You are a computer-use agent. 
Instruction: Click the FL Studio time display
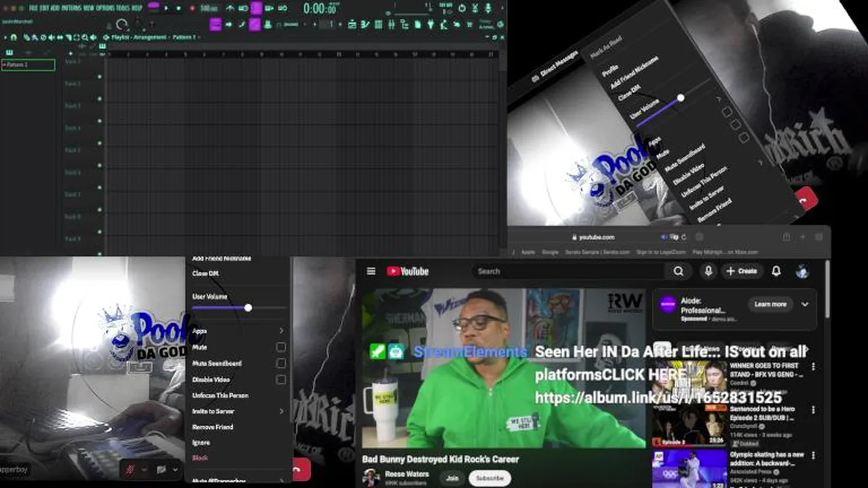coord(321,9)
